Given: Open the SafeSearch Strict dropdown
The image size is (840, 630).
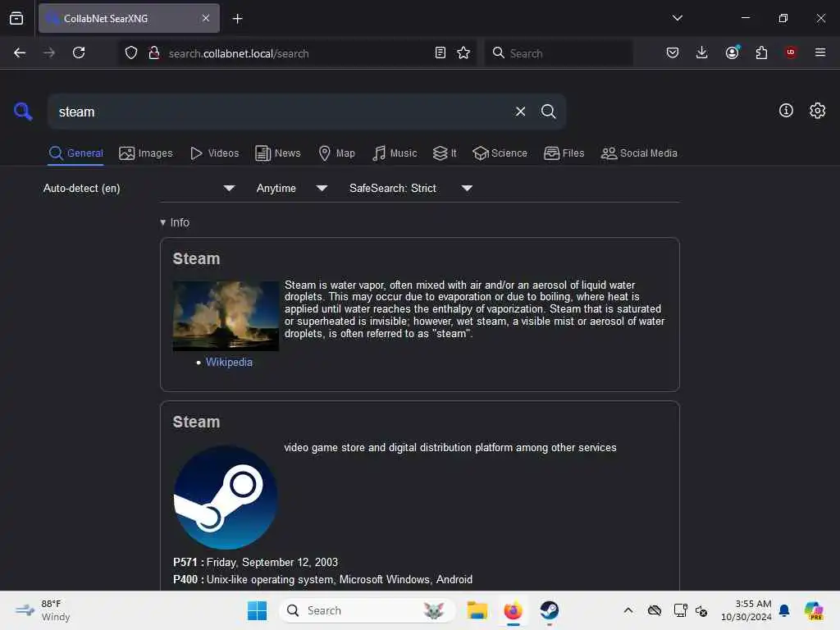Looking at the screenshot, I should pos(411,189).
